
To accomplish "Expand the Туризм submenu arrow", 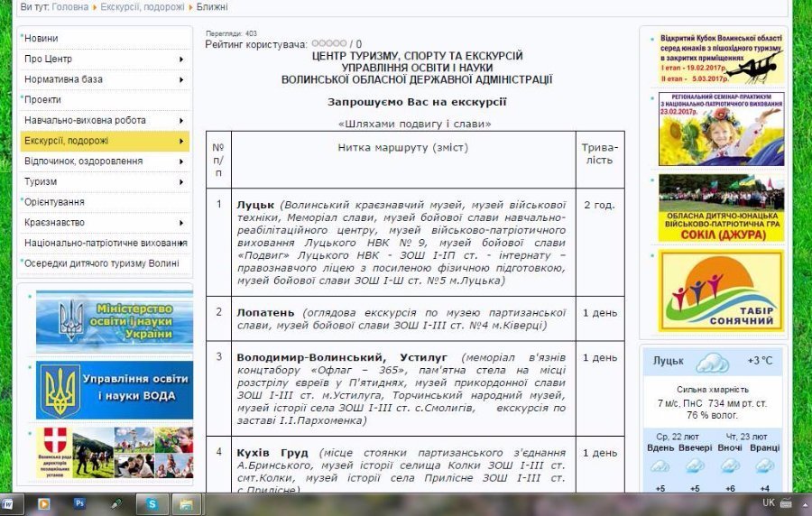I will tap(181, 181).
